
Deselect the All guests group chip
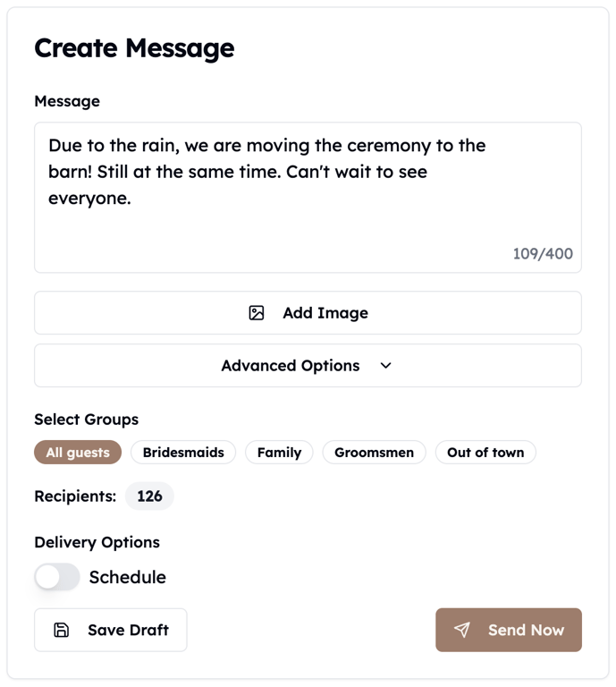point(78,453)
